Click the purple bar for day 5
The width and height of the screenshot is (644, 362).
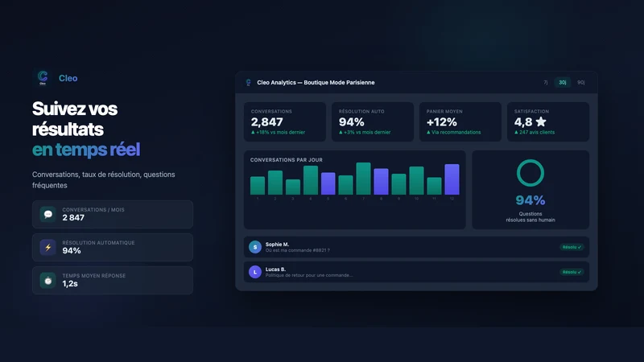[328, 183]
